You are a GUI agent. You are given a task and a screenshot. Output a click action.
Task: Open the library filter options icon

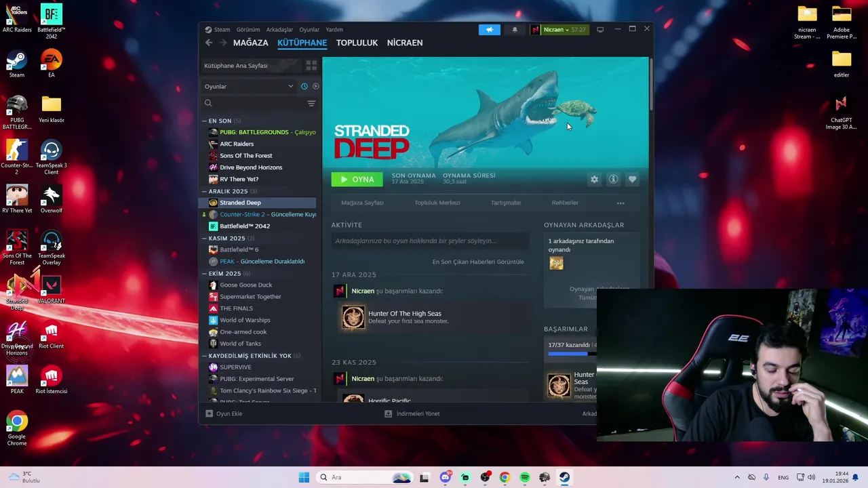pos(311,104)
